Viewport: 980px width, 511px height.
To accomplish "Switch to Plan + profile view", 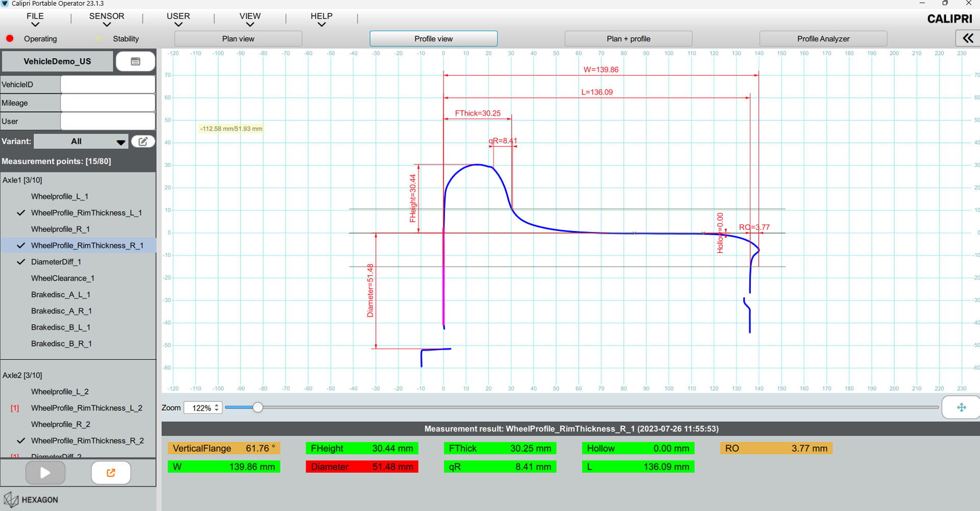I will [x=628, y=39].
